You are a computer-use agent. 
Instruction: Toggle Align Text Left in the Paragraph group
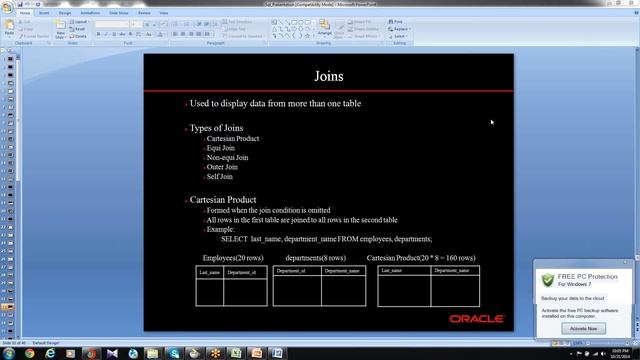coord(175,34)
